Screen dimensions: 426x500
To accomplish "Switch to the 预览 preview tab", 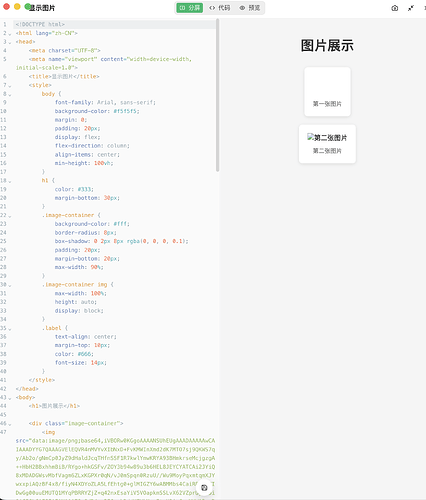I will [250, 8].
